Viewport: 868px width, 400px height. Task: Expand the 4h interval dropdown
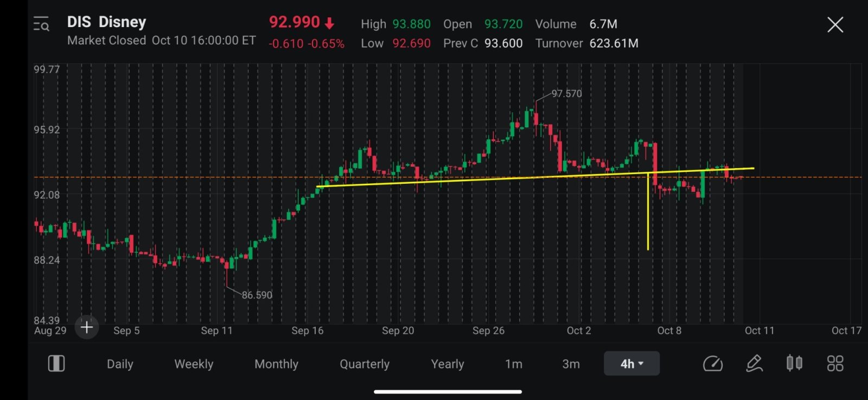tap(632, 364)
